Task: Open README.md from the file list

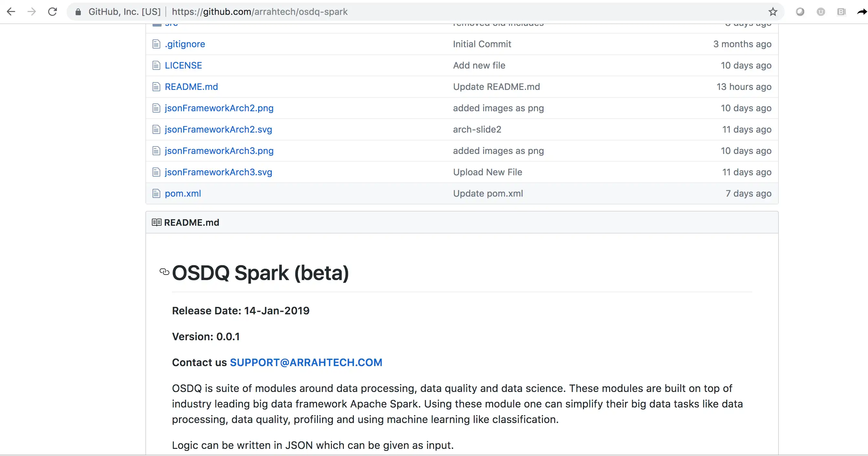Action: pyautogui.click(x=191, y=87)
